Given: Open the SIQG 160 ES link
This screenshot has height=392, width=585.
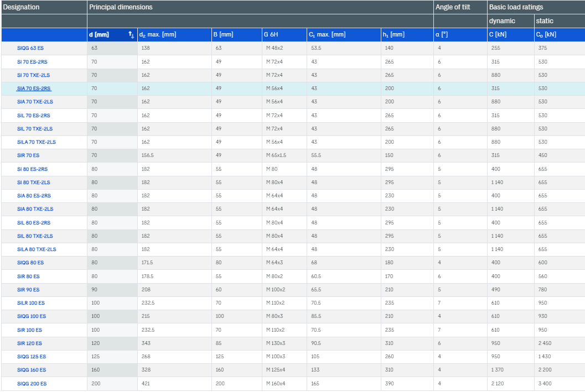Looking at the screenshot, I should tap(32, 370).
